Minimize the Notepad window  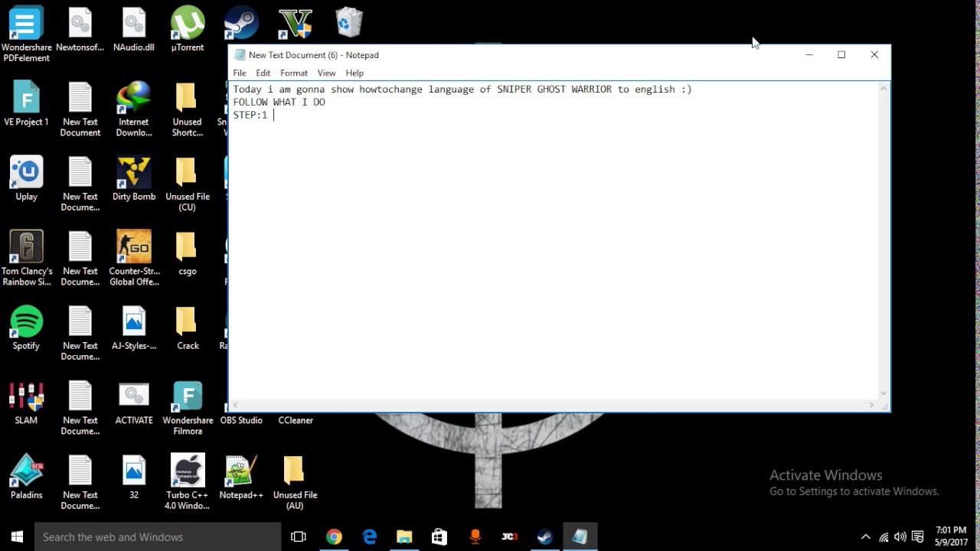808,54
